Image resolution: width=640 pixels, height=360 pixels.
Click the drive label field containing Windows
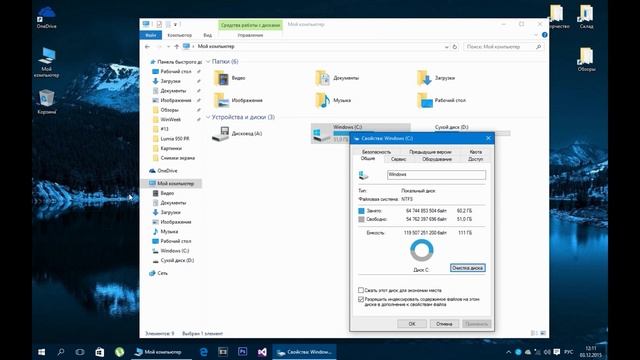coord(436,175)
